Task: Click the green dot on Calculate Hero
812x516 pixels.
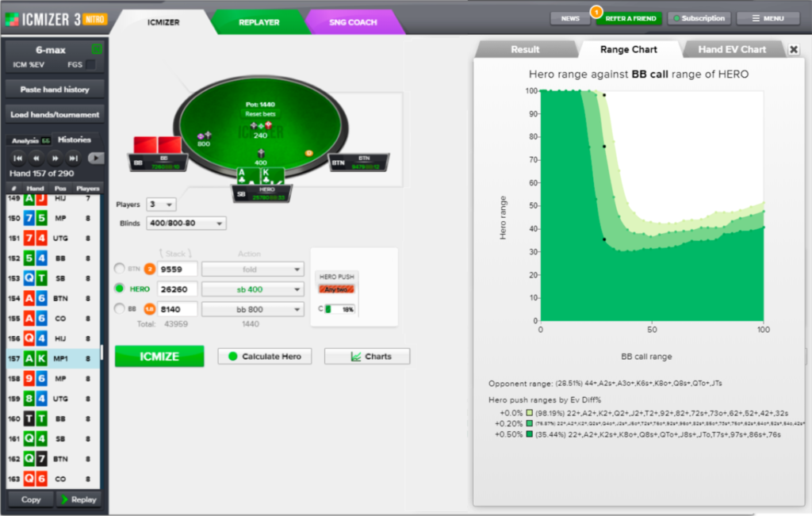Action: pyautogui.click(x=232, y=356)
